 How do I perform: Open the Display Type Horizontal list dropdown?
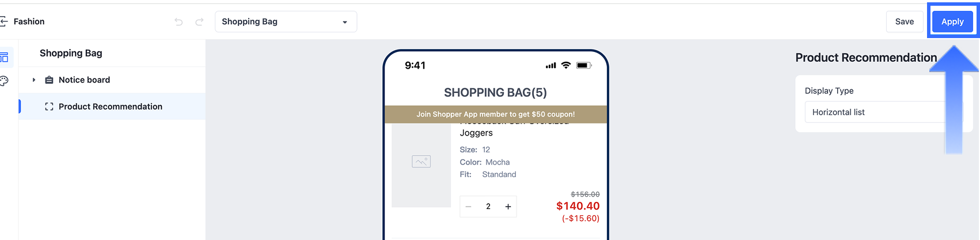[x=875, y=112]
